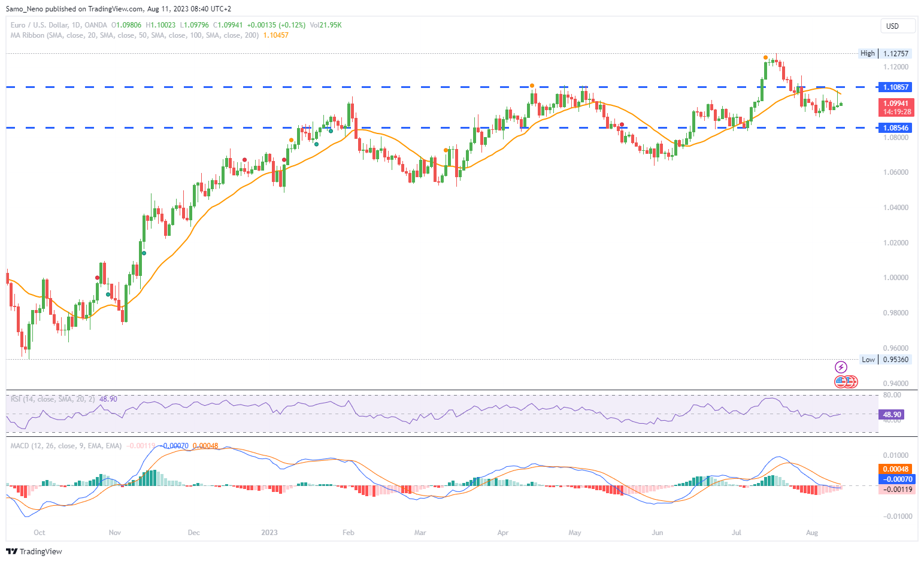Click the orange marker dot at chart high
Screen dimensions: 924x562
coord(765,57)
